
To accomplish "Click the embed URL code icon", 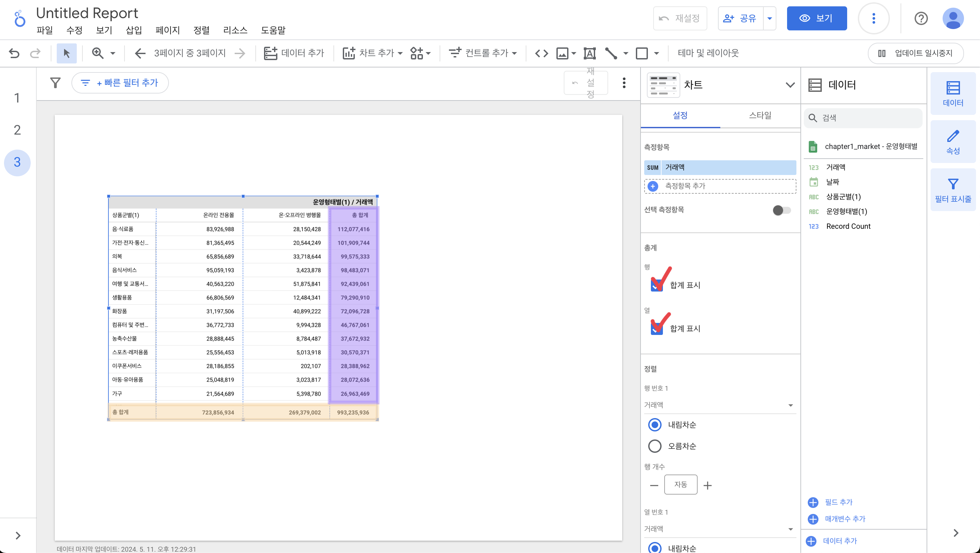I will point(541,53).
